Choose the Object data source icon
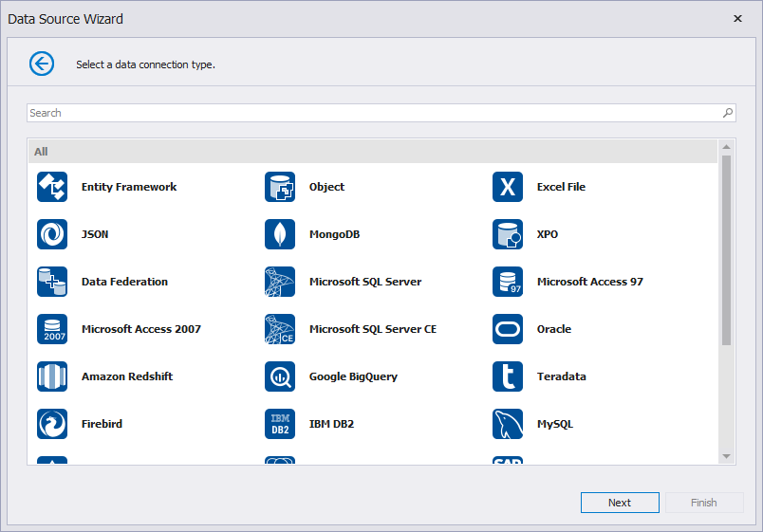This screenshot has width=763, height=532. [280, 187]
